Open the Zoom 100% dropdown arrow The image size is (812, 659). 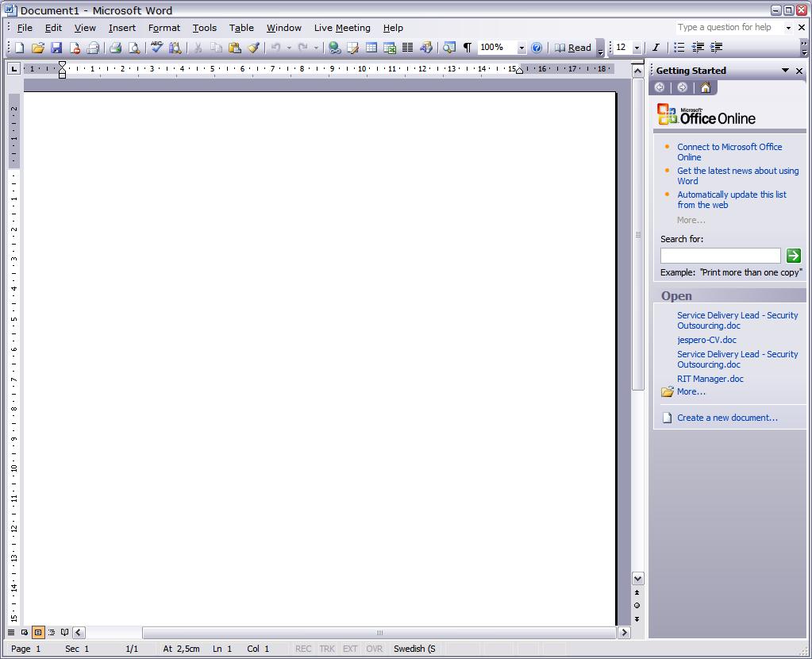[x=521, y=48]
